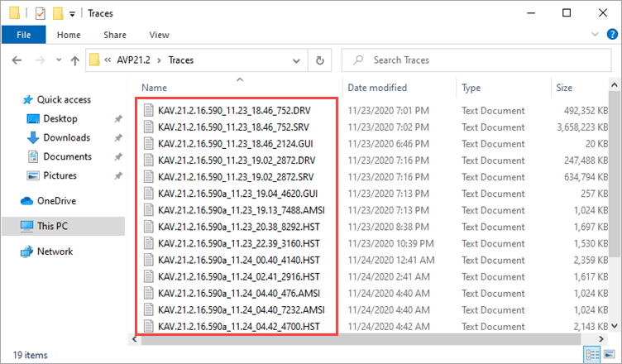Screen dimensions: 622x364
Task: Click file icon of KAV.21.2.16.590a_11.24_02.41_2916.HST
Action: pyautogui.click(x=148, y=277)
